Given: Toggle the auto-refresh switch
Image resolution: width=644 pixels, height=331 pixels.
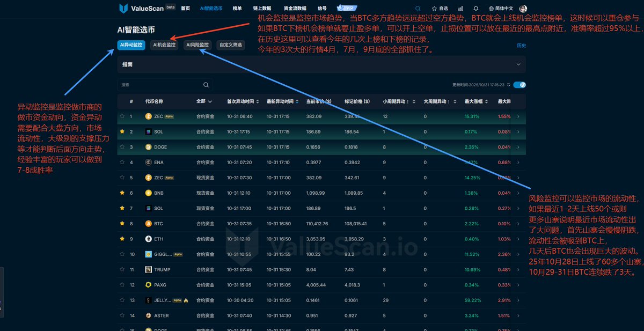Looking at the screenshot, I should [x=519, y=85].
